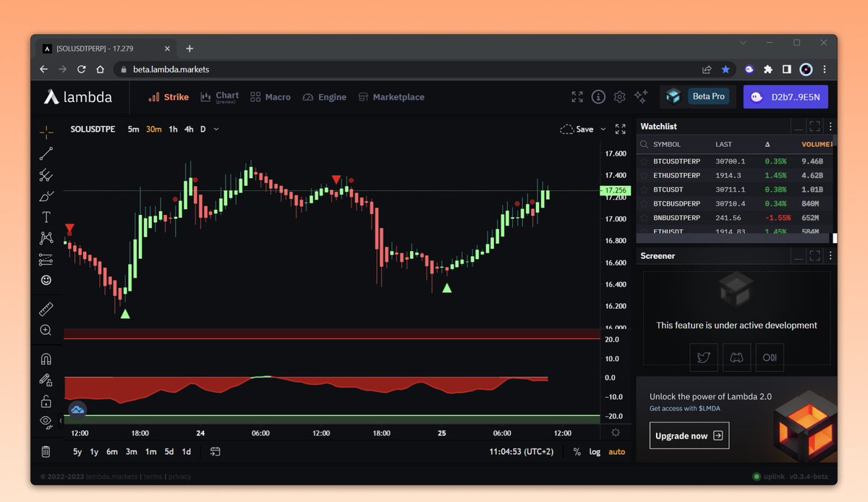Remove drawings with the trash icon
868x502 pixels.
tap(46, 451)
